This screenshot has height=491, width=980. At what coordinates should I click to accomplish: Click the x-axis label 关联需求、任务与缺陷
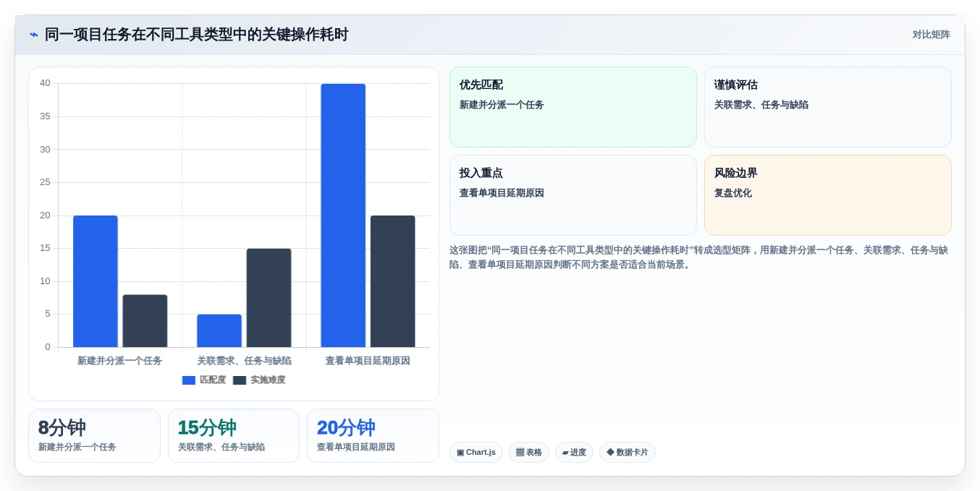[x=244, y=361]
